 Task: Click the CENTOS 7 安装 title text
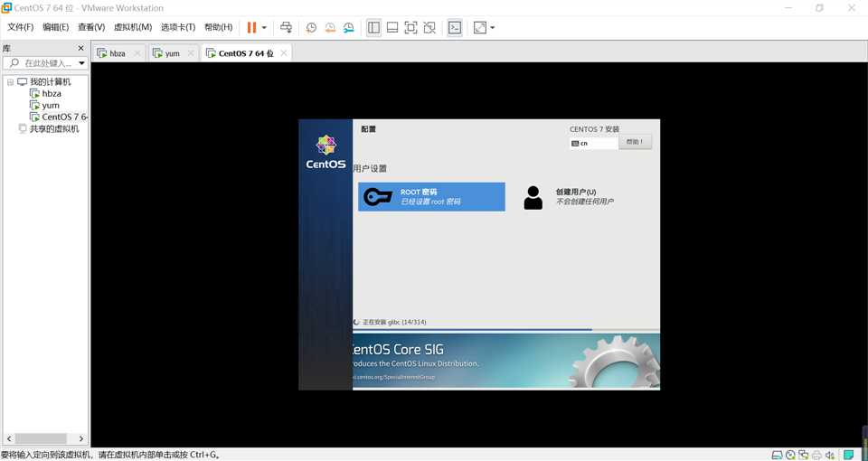595,129
